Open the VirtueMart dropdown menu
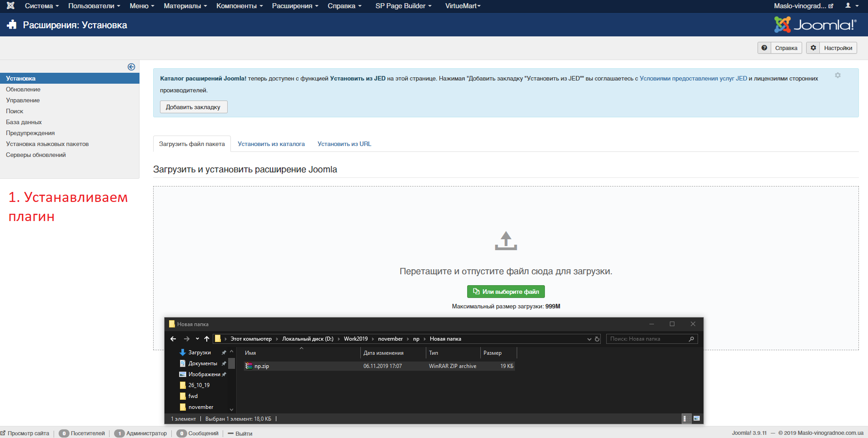Screen dimensions: 868x438 coord(463,6)
